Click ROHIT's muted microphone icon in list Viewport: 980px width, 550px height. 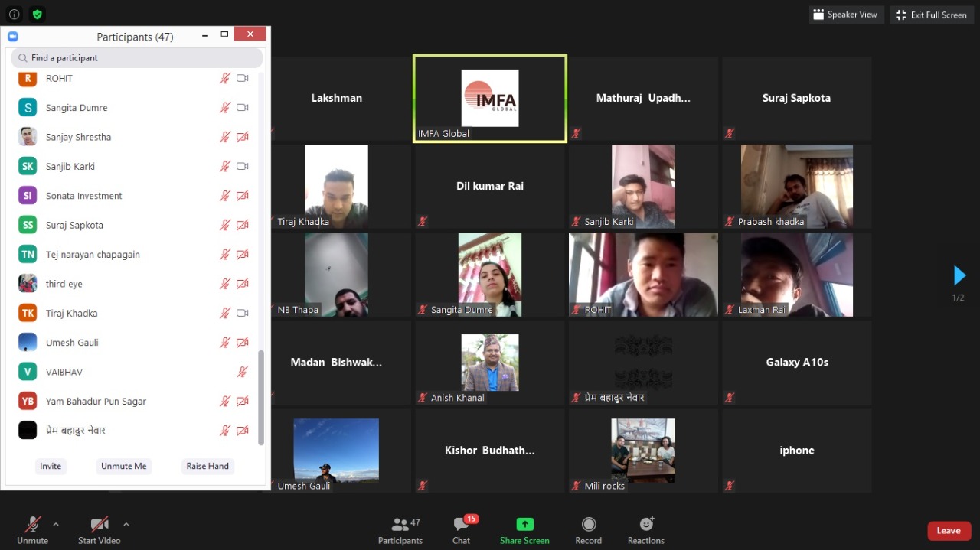225,78
